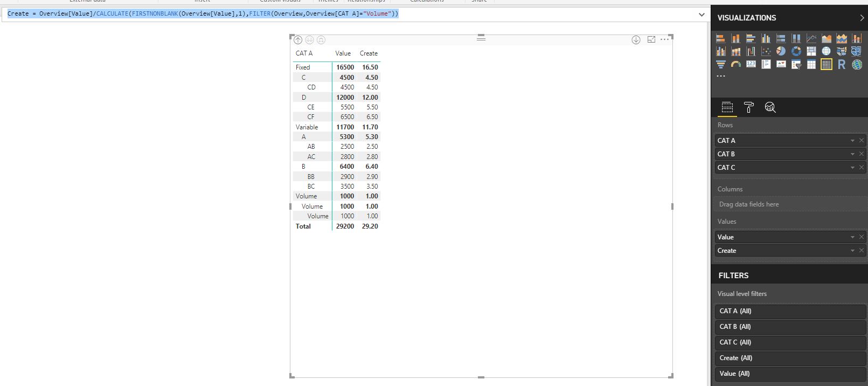Select the stacked bar chart visual
Image resolution: width=868 pixels, height=386 pixels.
pos(721,38)
